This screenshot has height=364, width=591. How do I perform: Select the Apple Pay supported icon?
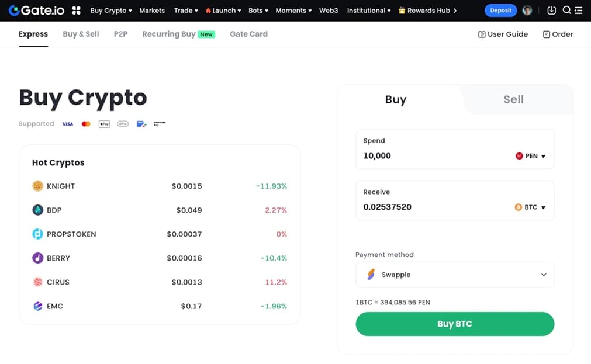pyautogui.click(x=104, y=123)
